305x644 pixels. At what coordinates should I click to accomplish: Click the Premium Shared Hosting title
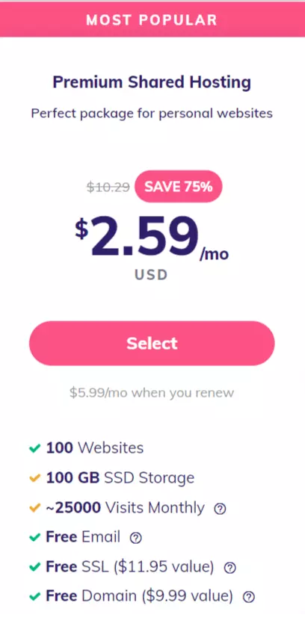[152, 82]
